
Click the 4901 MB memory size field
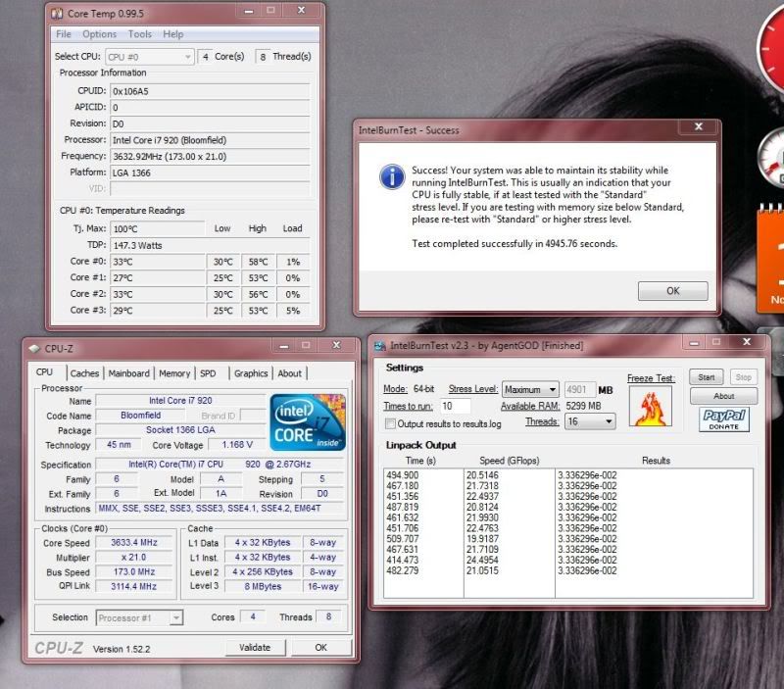coord(580,389)
